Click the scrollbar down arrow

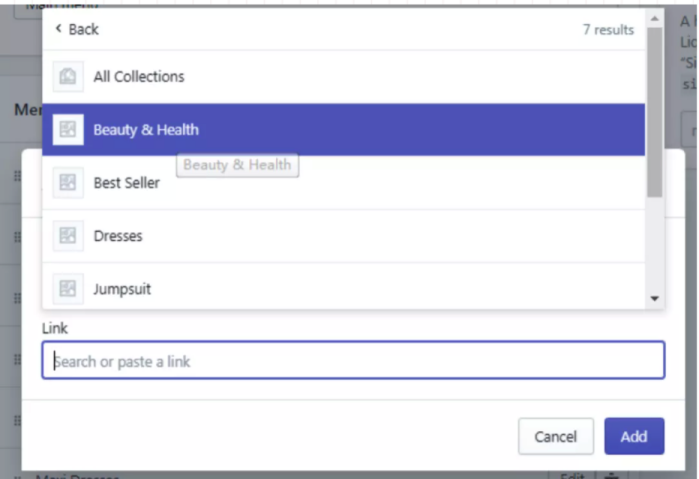pyautogui.click(x=655, y=298)
